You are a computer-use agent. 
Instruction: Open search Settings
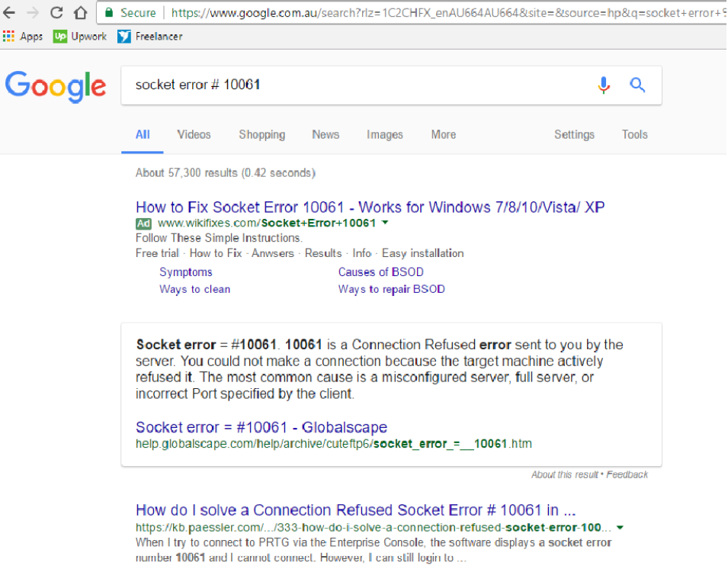click(574, 135)
